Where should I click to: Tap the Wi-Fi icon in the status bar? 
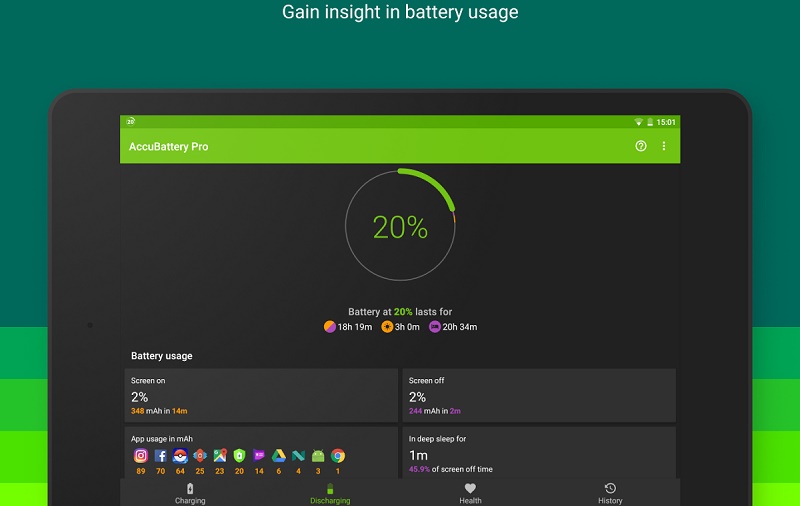point(638,122)
